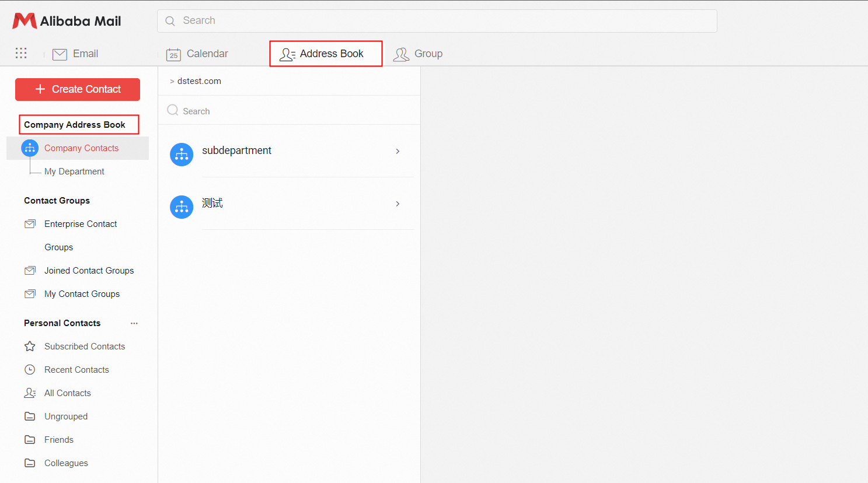The width and height of the screenshot is (868, 483).
Task: Select the Address Book tab
Action: [x=326, y=54]
